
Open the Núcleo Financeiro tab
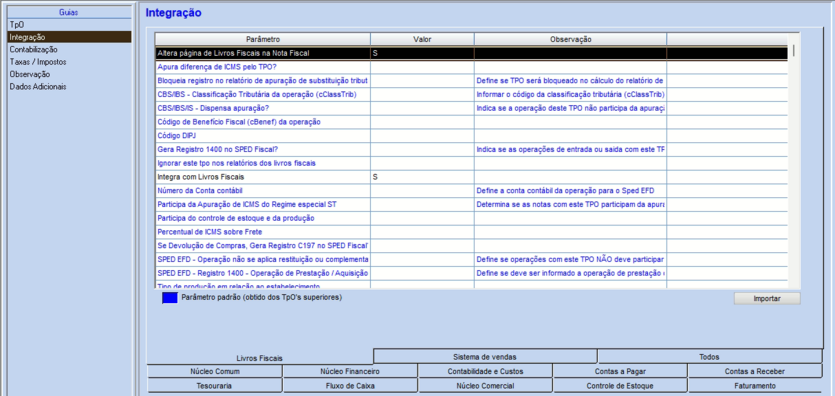point(350,371)
